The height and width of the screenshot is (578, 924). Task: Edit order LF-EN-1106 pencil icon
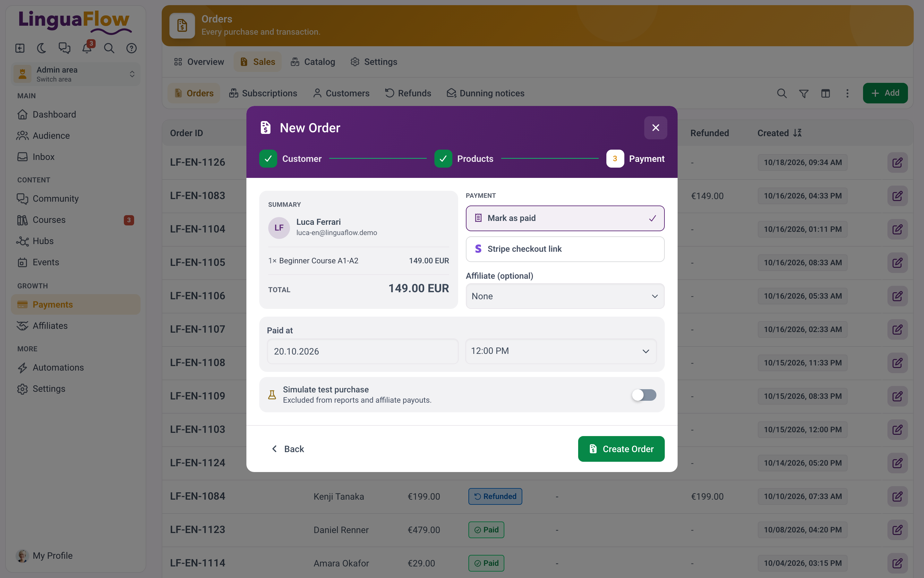pos(897,296)
